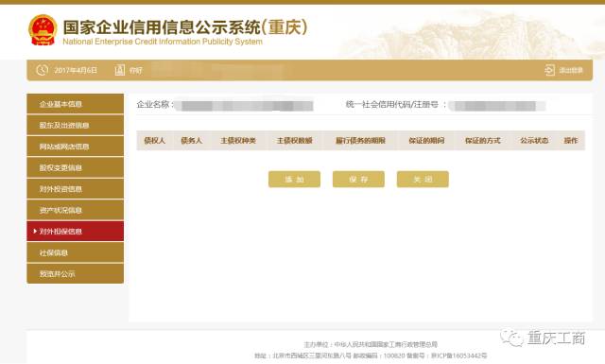This screenshot has height=364, width=605.
Task: Click the 国家企业信用信息公示系统 site title
Action: pyautogui.click(x=185, y=27)
